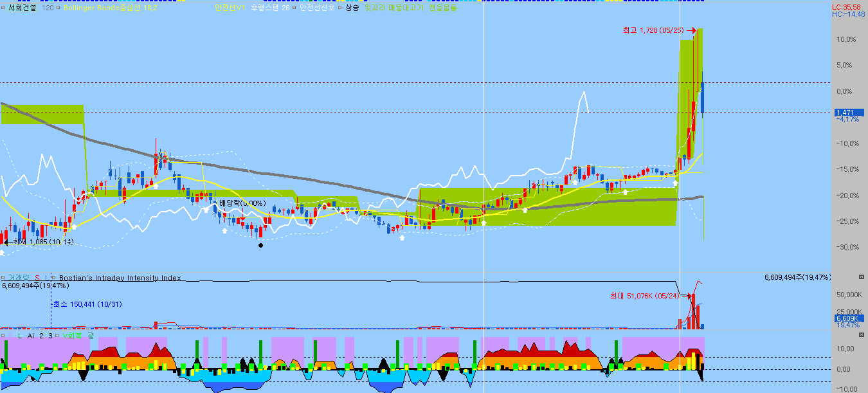This screenshot has width=868, height=393.
Task: Click the 배당락(0.00%) annotation
Action: [242, 203]
